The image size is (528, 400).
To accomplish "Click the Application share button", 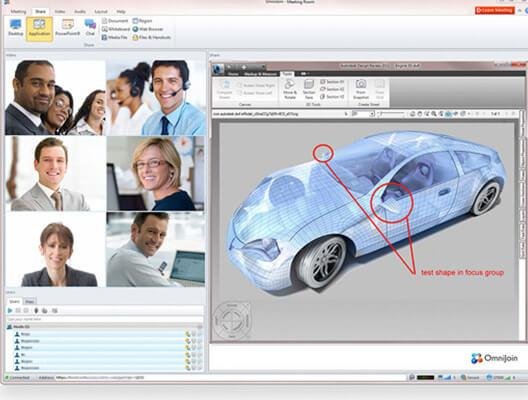I will [39, 29].
